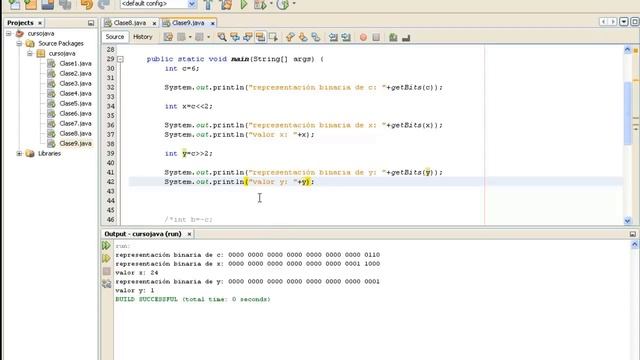The image size is (640, 360).
Task: Expand the Libraries node
Action: pos(19,153)
